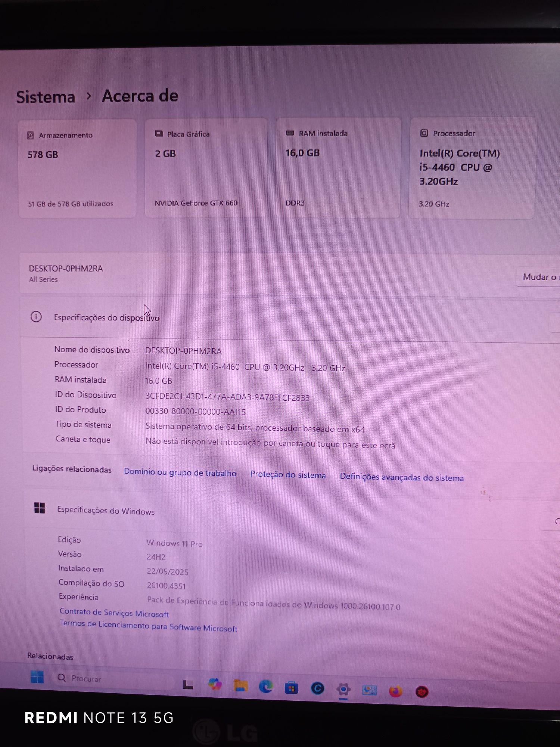Click the Windows logo beside Especificações do Windows
The image size is (560, 747).
(x=40, y=508)
